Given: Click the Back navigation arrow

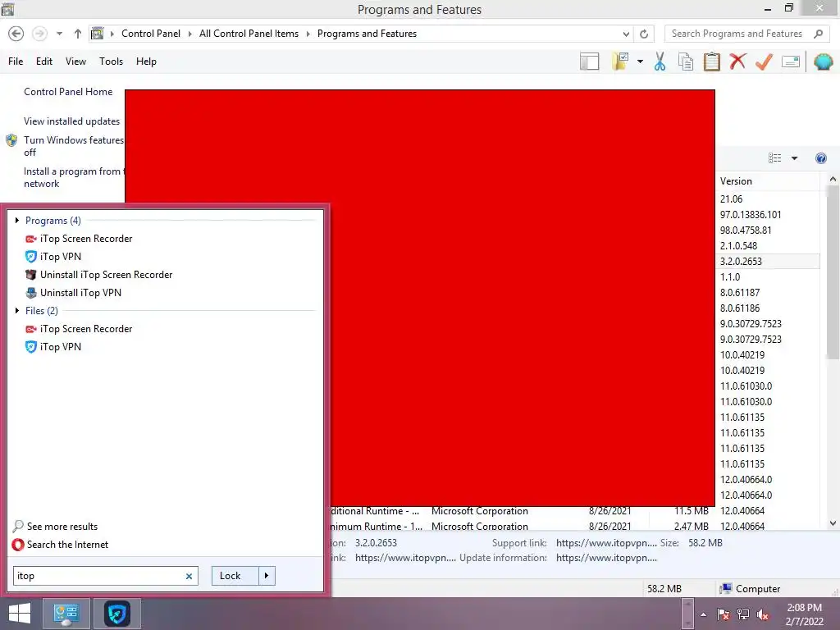Looking at the screenshot, I should click(16, 34).
